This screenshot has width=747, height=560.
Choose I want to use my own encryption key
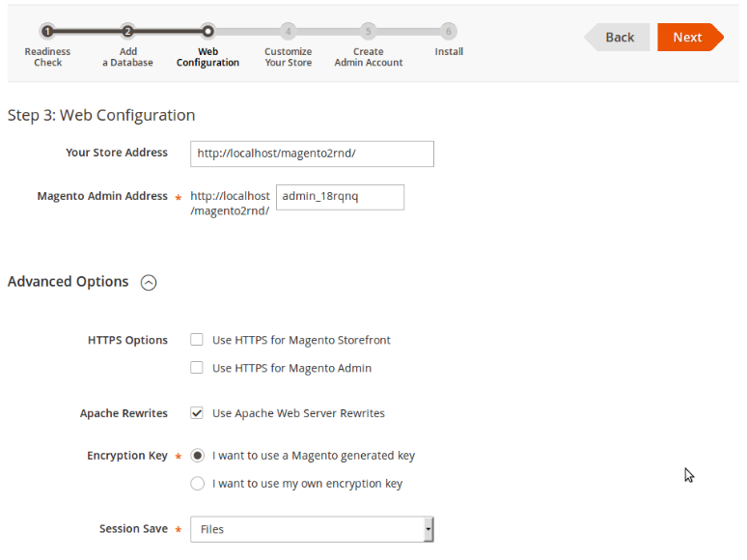[x=197, y=484]
